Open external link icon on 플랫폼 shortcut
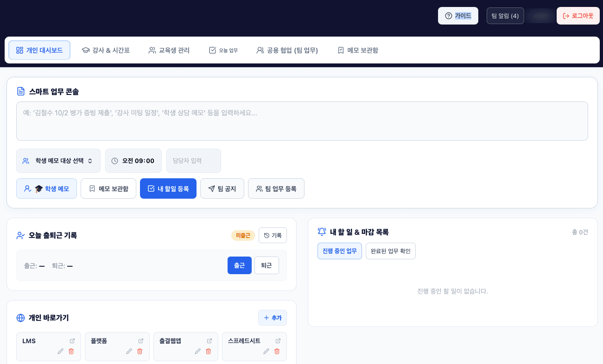This screenshot has width=603, height=364. [x=141, y=341]
